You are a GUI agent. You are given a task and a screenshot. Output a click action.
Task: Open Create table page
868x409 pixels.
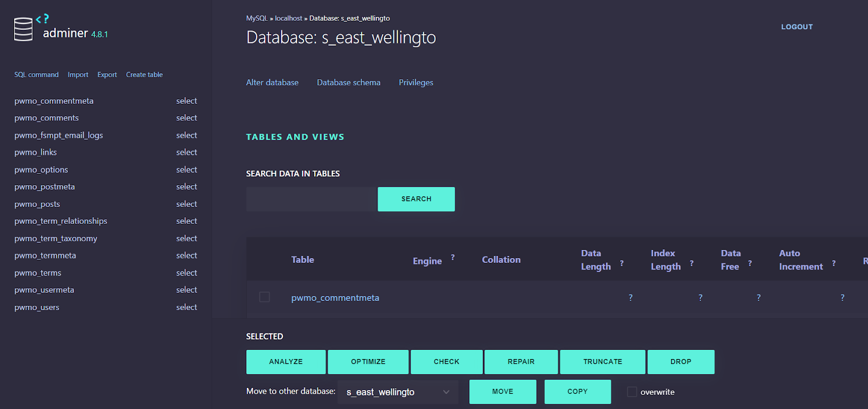[x=144, y=75]
